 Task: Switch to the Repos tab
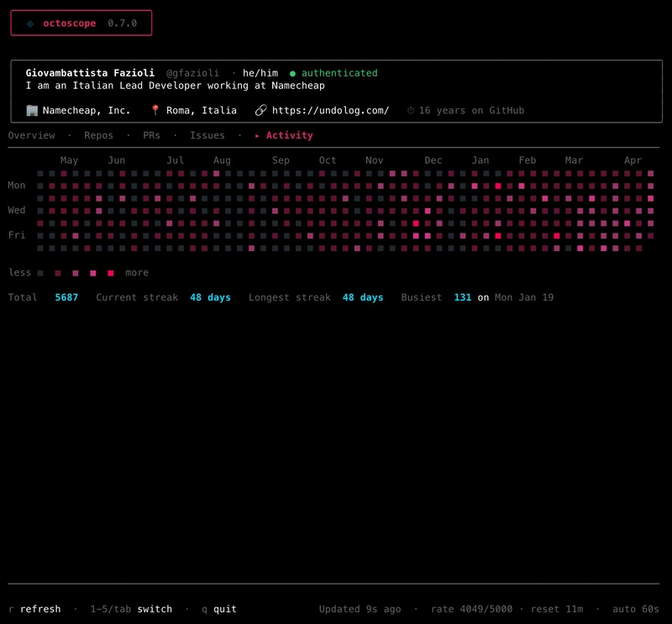(98, 135)
